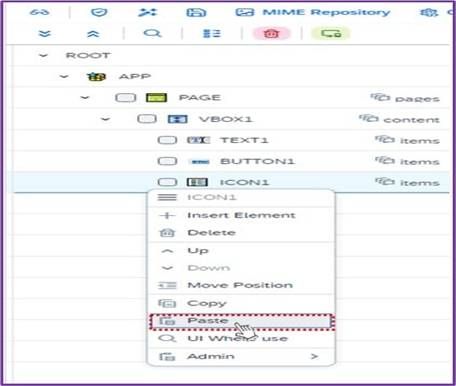456x386 pixels.
Task: Click the green device preview icon
Action: (x=331, y=34)
